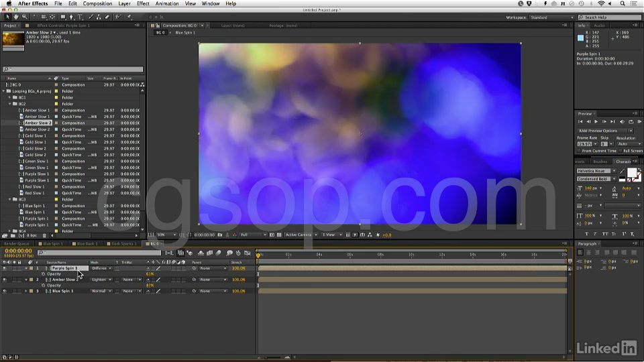Viewport: 644px width, 362px height.
Task: Hide the Amber Slow 2 layer video
Action: (x=5, y=280)
